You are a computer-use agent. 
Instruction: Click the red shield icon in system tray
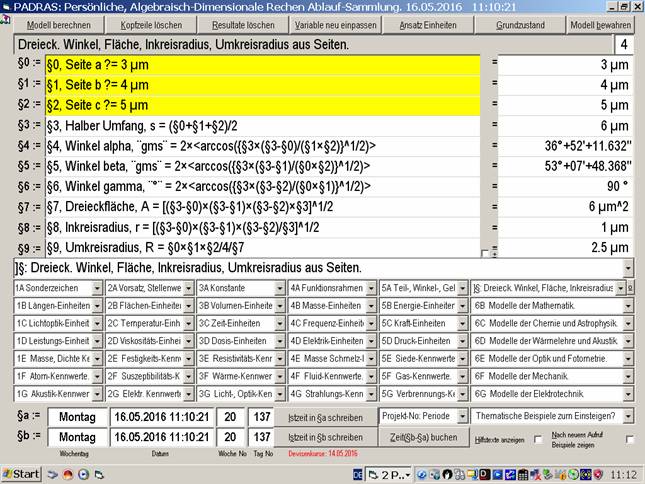[x=598, y=475]
